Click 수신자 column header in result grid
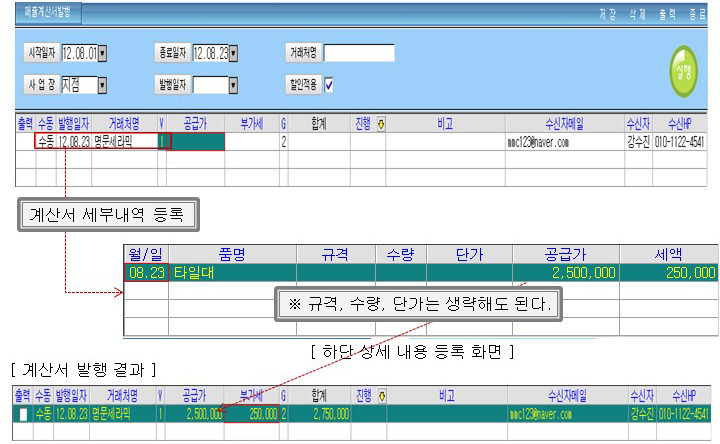This screenshot has width=720, height=444. pos(642,395)
